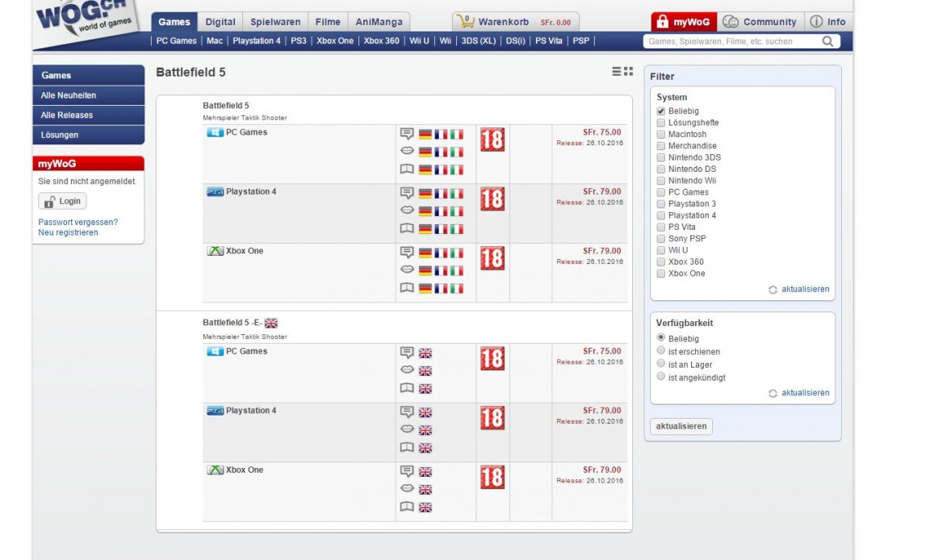Select the 'ist an Lager' availability option

click(x=660, y=363)
